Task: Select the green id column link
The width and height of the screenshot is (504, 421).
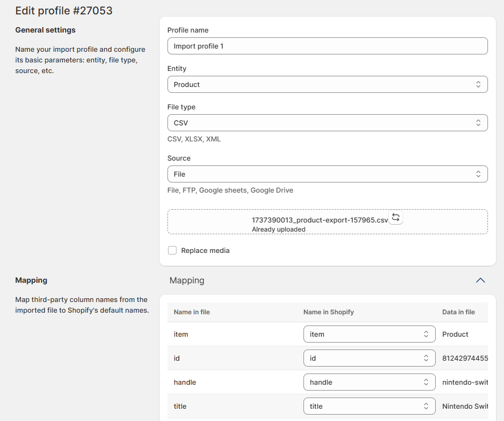Action: [x=177, y=358]
